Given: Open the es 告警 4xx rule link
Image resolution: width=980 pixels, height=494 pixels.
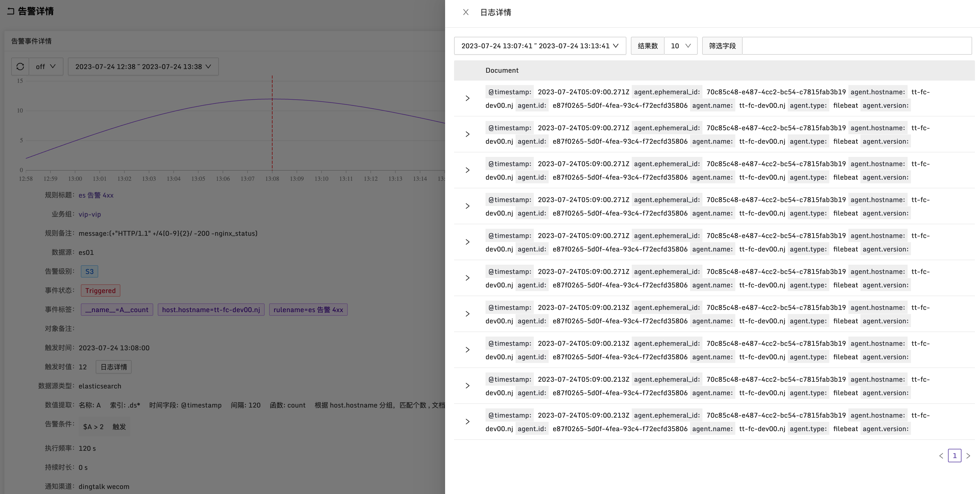Looking at the screenshot, I should pyautogui.click(x=96, y=195).
